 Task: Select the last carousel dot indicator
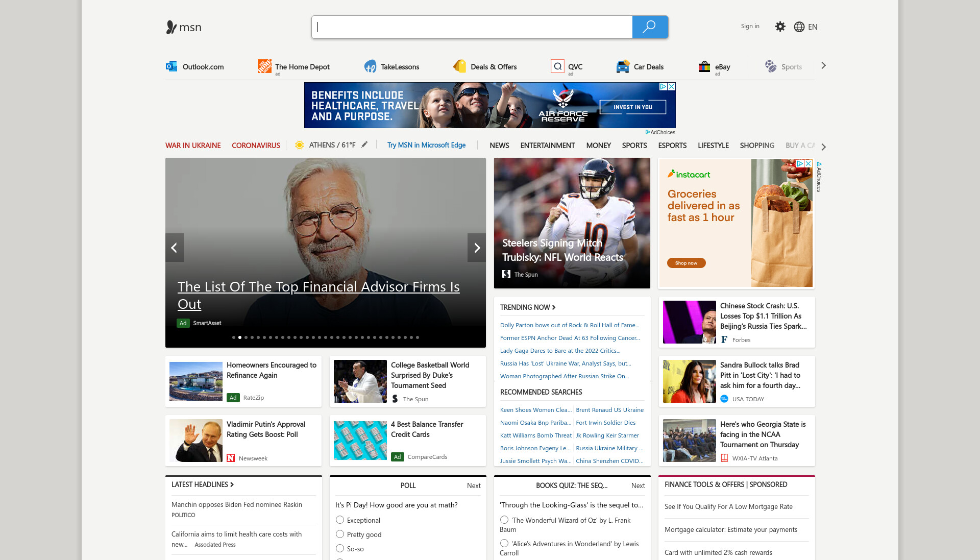coord(418,337)
